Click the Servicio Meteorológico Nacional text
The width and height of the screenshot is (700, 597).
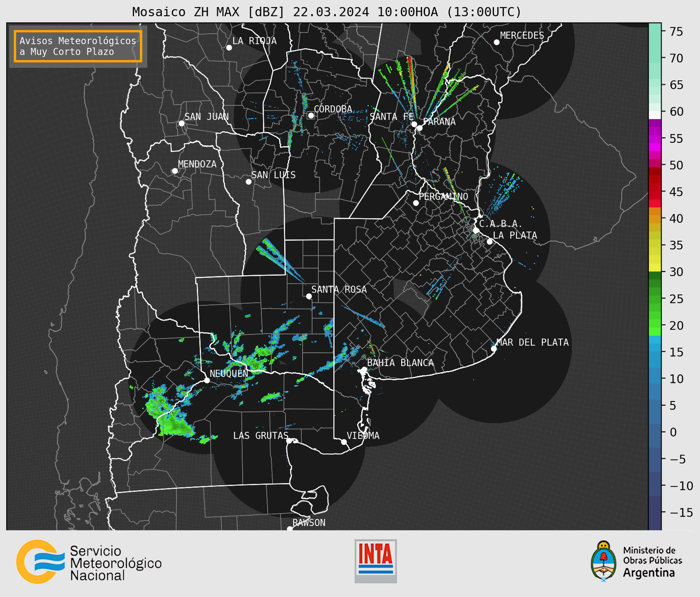(x=116, y=563)
